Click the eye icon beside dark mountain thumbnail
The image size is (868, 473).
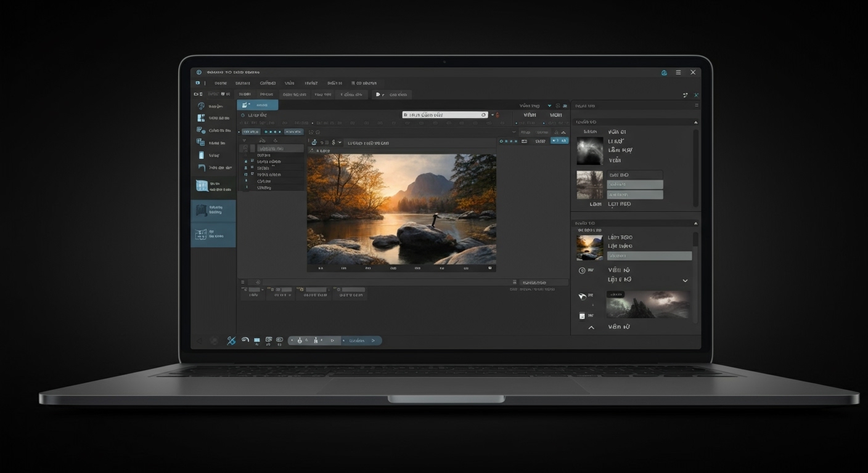coord(583,296)
